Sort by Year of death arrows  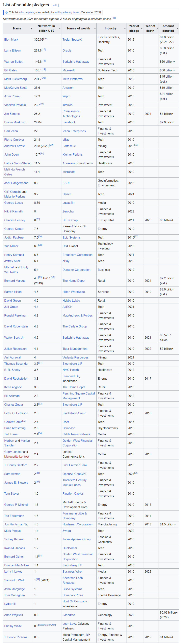pyautogui.click(x=157, y=28)
